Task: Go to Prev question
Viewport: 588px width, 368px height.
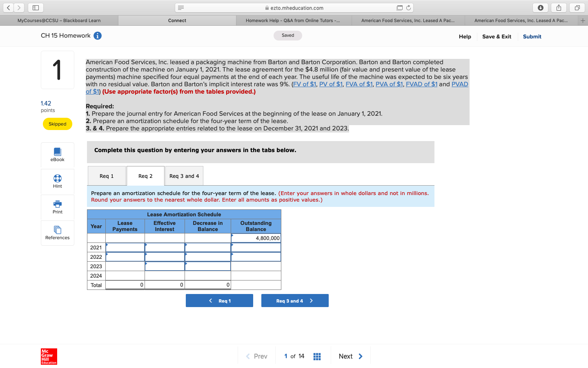Action: coord(256,357)
